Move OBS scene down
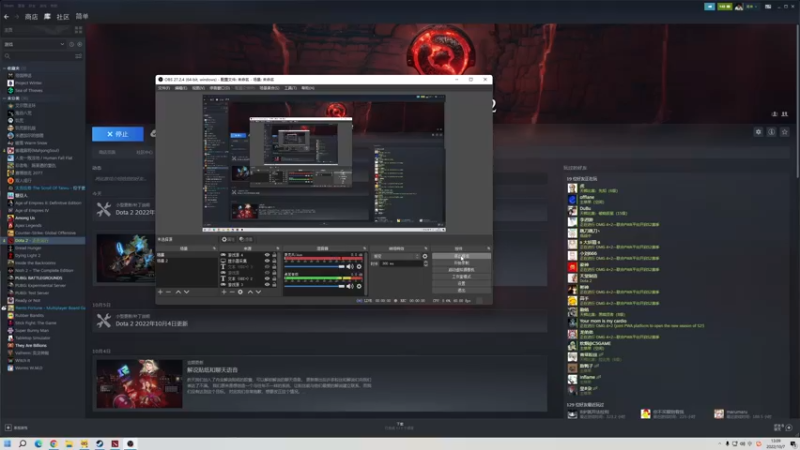 pos(186,292)
